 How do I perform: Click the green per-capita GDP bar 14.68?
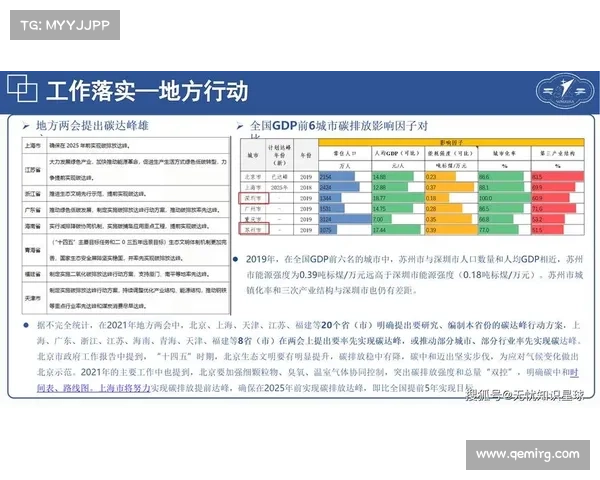(393, 177)
